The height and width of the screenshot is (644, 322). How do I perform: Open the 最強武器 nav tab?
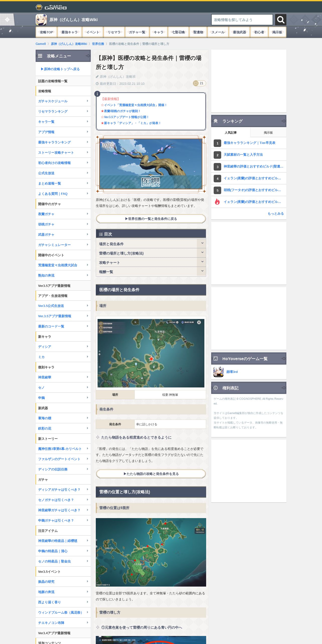239,32
